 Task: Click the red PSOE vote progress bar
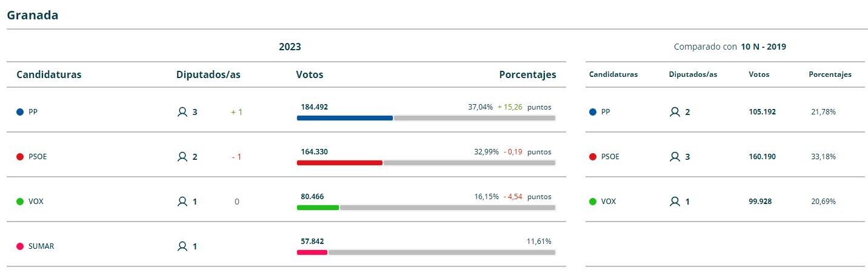(339, 163)
